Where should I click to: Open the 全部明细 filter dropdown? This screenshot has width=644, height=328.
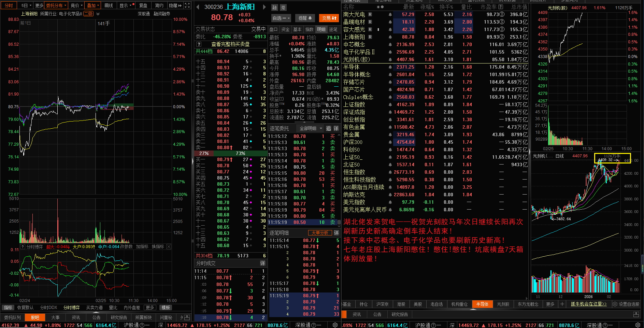(311, 128)
